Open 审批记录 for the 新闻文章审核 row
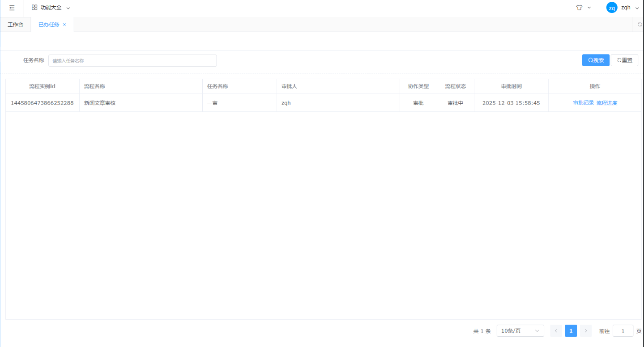 pos(583,103)
